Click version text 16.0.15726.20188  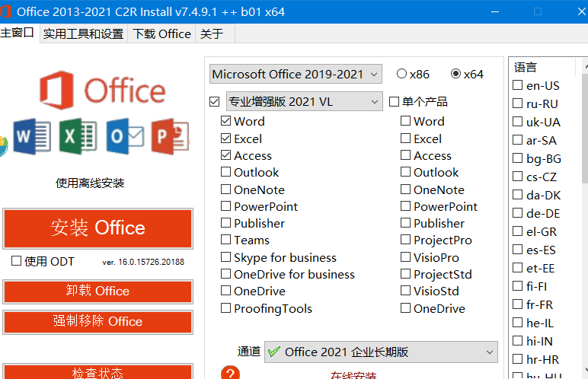coord(151,262)
